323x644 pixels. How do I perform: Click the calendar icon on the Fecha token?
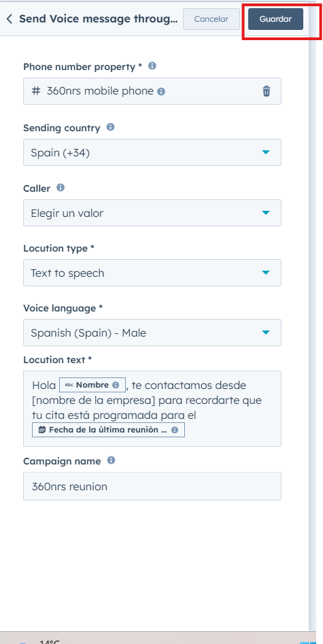(42, 430)
